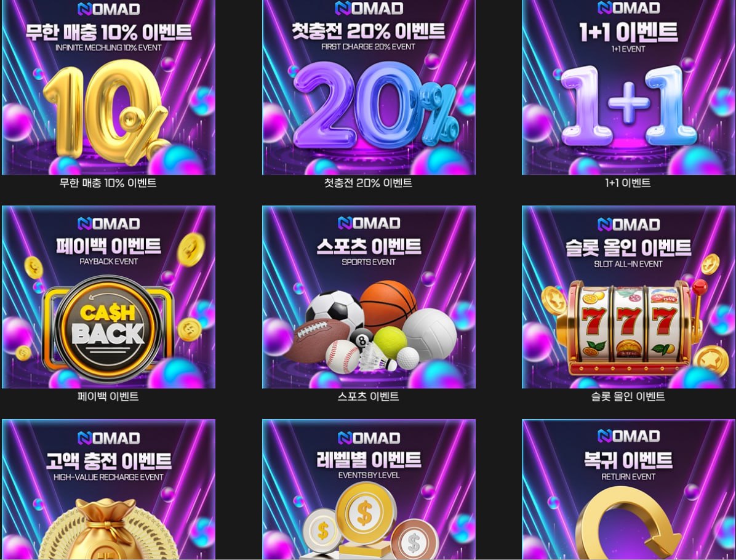Open the gold money bag banner
Screen dimensions: 736x560
click(108, 489)
